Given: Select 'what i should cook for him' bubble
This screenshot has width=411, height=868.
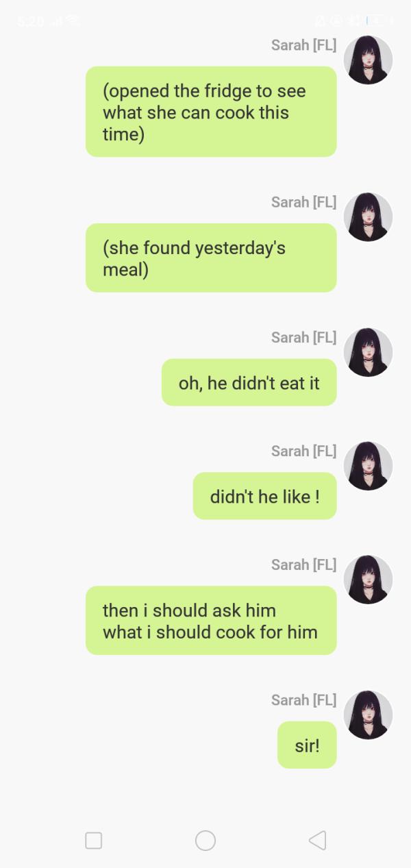Looking at the screenshot, I should click(211, 620).
